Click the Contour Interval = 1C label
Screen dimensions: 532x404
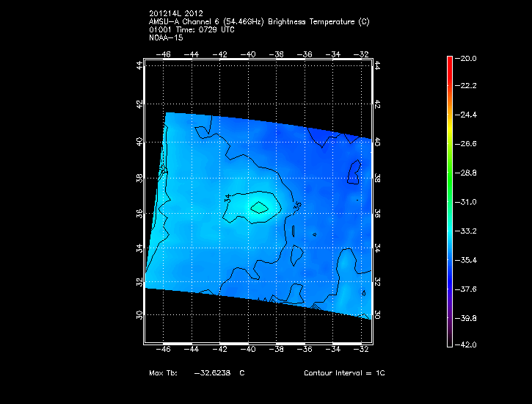coord(344,373)
